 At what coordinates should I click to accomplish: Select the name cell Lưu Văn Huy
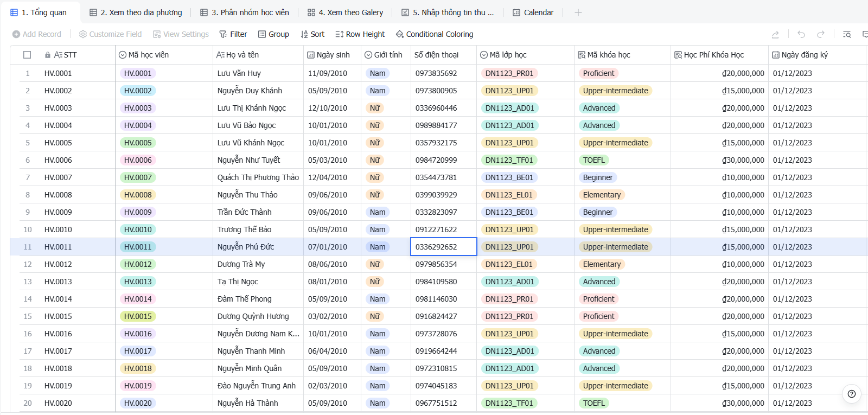258,73
